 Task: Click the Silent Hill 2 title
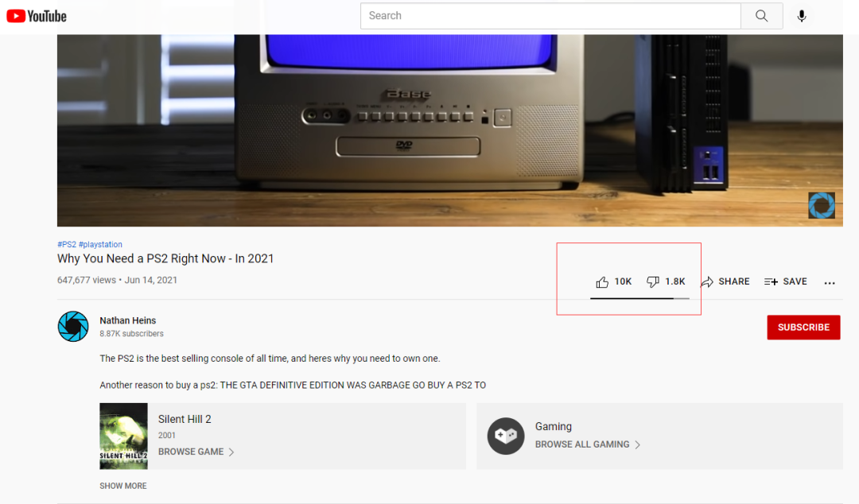click(x=185, y=419)
